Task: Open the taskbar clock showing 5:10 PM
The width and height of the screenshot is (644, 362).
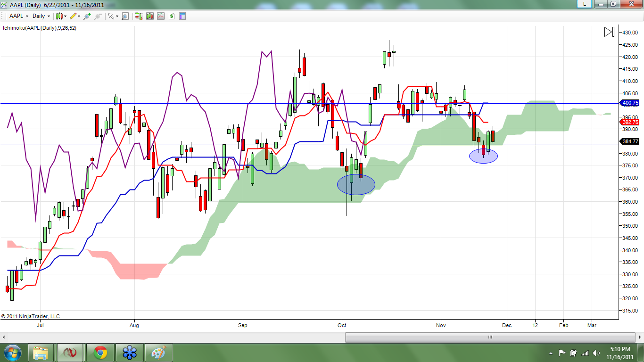Action: pos(620,353)
